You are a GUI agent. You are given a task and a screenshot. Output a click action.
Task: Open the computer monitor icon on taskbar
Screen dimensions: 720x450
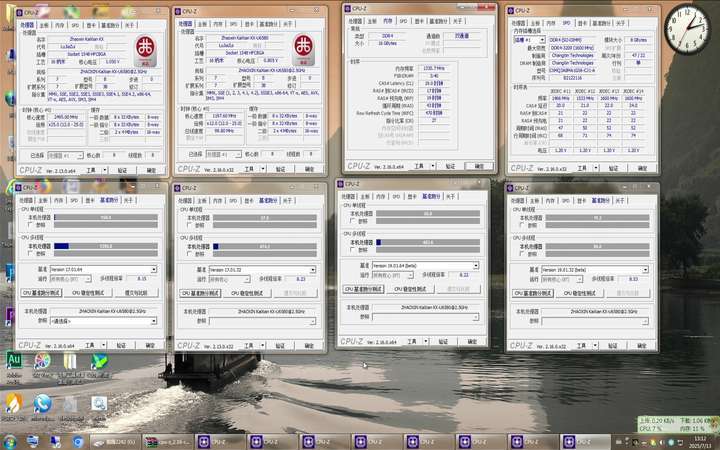pyautogui.click(x=33, y=442)
